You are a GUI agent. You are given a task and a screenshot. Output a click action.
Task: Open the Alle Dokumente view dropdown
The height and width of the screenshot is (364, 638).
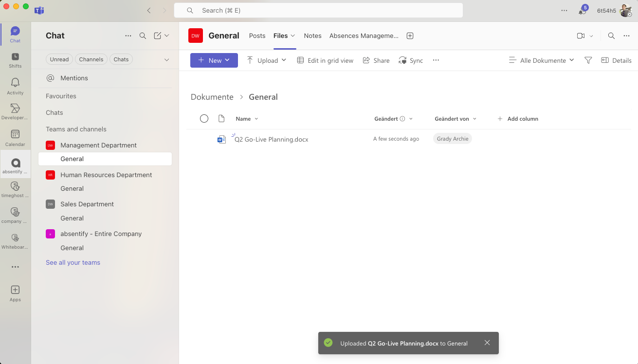click(x=542, y=60)
